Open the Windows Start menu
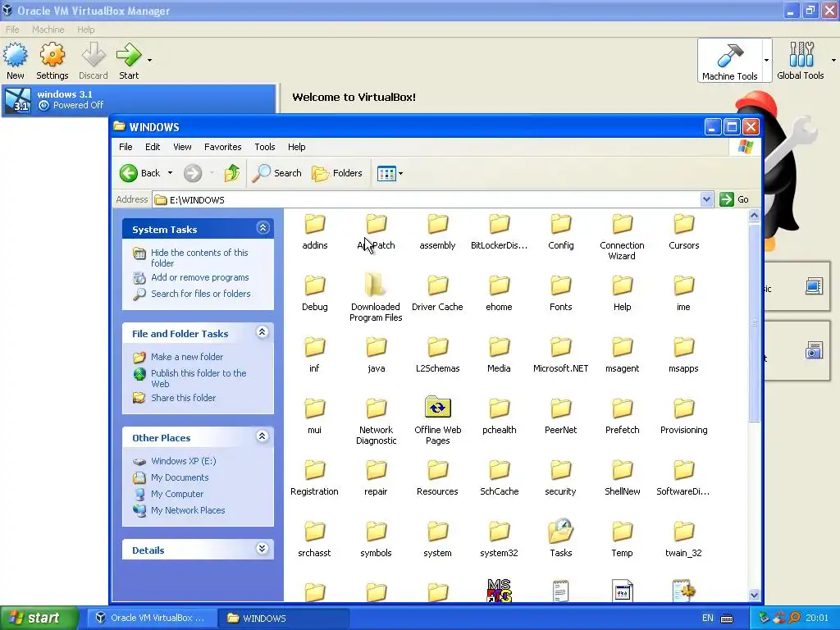This screenshot has height=630, width=840. [39, 618]
